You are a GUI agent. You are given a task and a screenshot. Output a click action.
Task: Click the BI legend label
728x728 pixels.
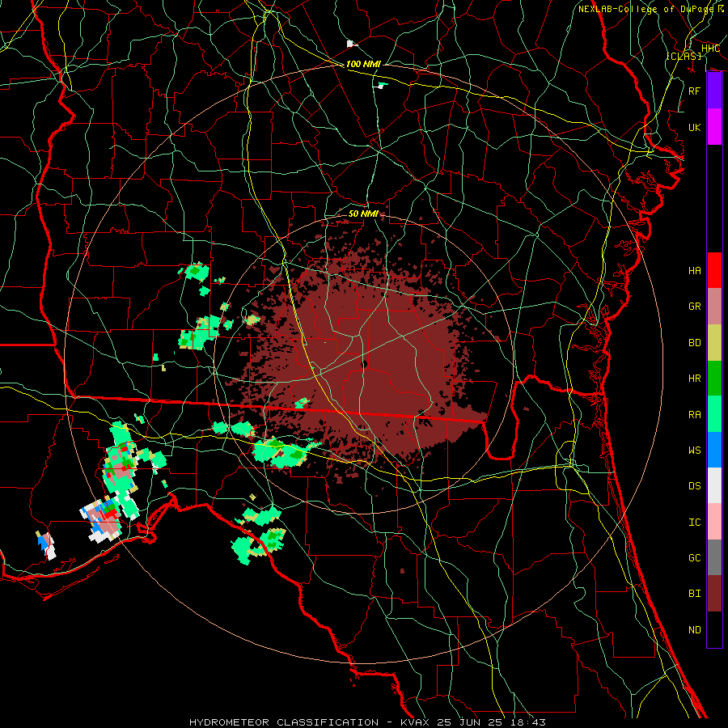point(694,594)
